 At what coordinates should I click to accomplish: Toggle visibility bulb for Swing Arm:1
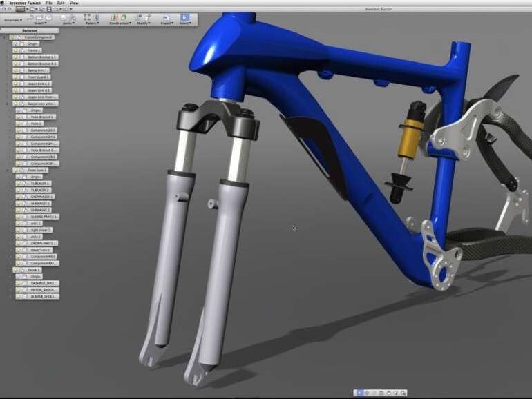pos(16,70)
